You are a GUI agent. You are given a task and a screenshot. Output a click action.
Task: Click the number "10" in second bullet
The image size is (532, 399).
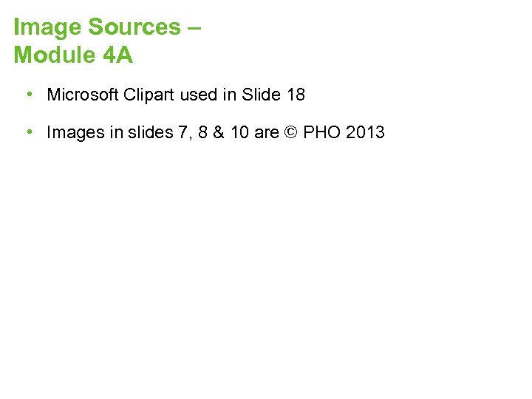pos(238,133)
